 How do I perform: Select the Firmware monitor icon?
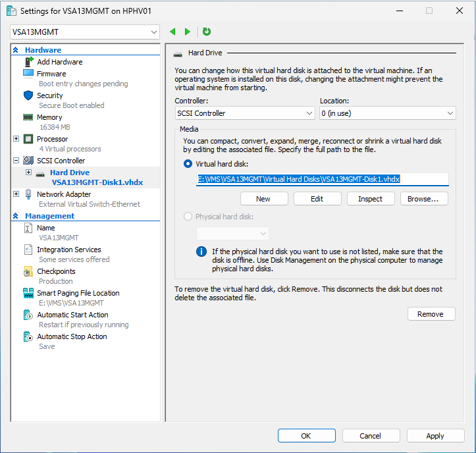click(28, 74)
